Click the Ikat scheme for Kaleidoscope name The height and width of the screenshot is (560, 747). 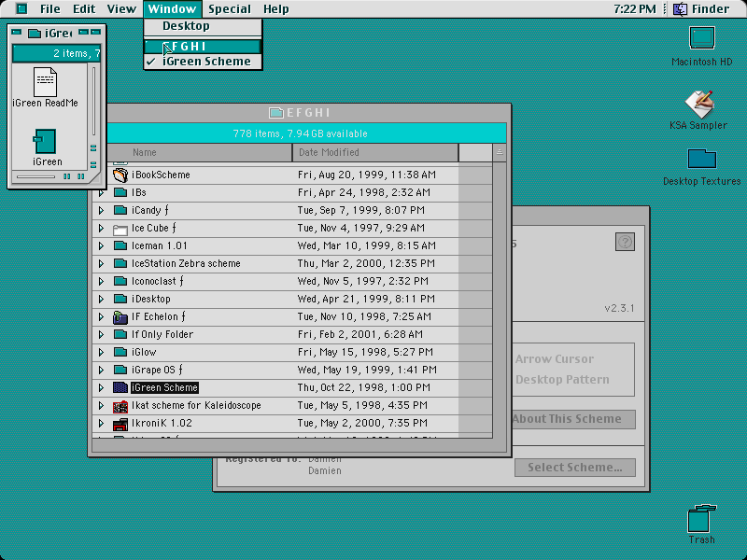pos(196,405)
